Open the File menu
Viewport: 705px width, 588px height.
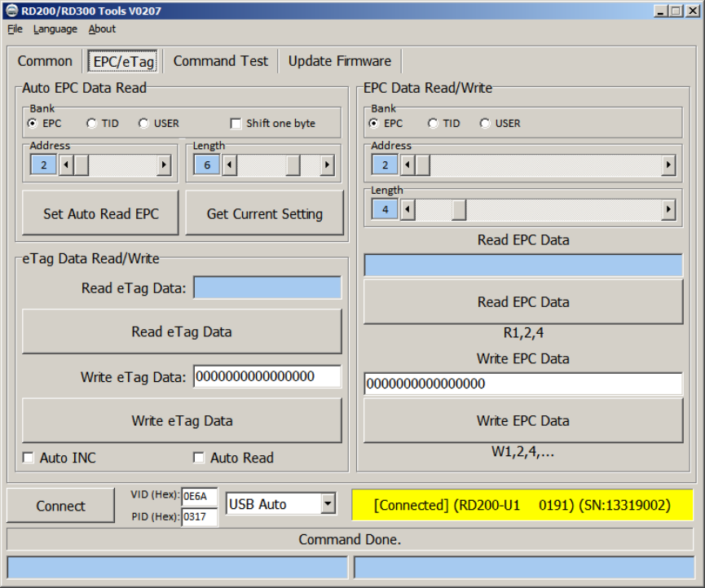coord(15,29)
